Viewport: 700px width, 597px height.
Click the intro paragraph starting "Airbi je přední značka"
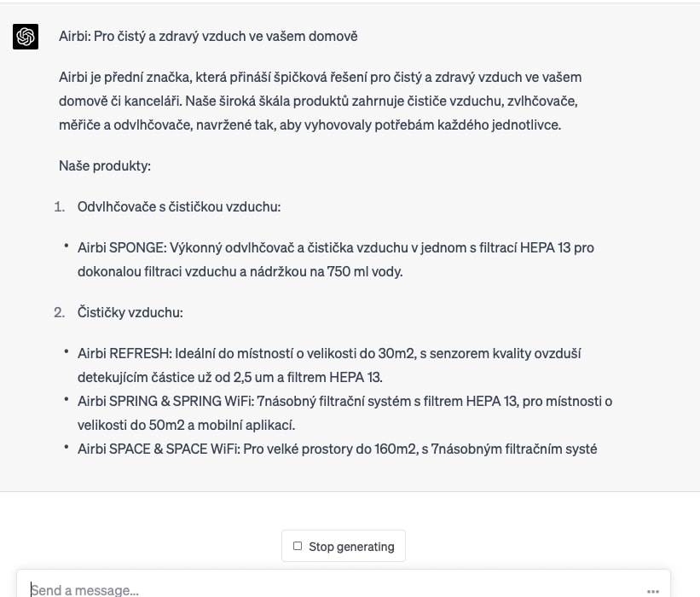[321, 101]
